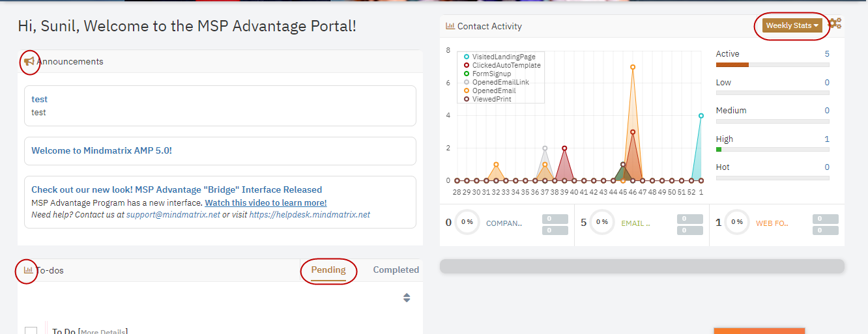Screen dimensions: 868x334
Task: Click the EMAIL .. stat label
Action: [x=636, y=223]
